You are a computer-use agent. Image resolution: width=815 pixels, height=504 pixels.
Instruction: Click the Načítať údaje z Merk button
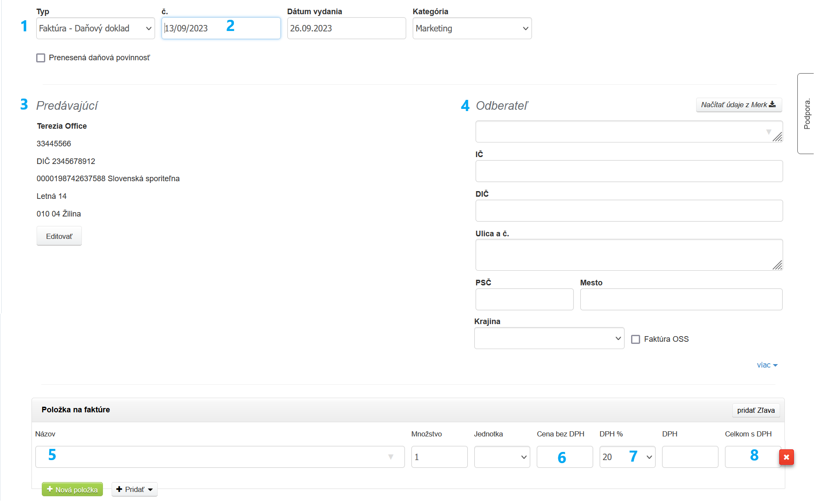point(738,105)
